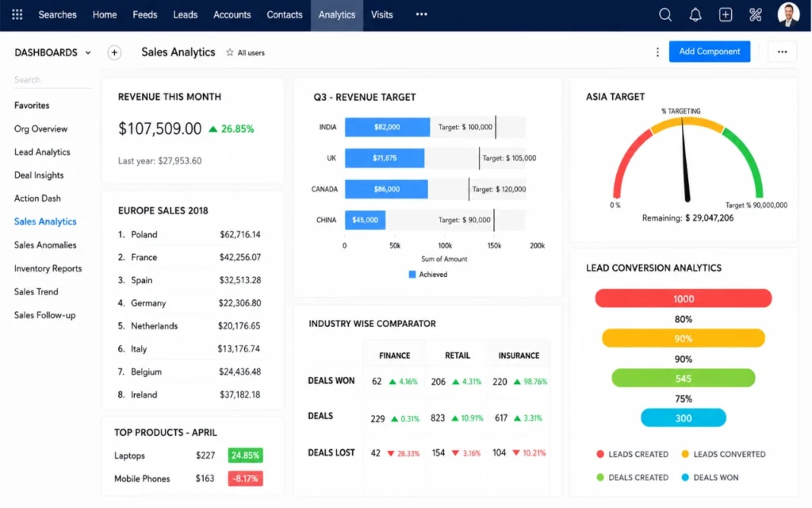Open Org Overview dashboard
812x508 pixels.
coord(40,129)
